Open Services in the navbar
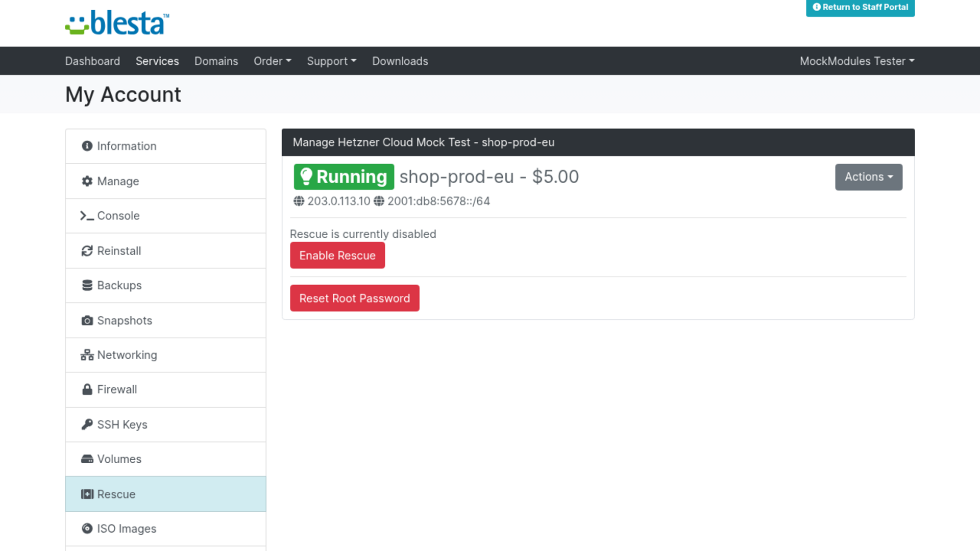The image size is (980, 551). tap(157, 61)
